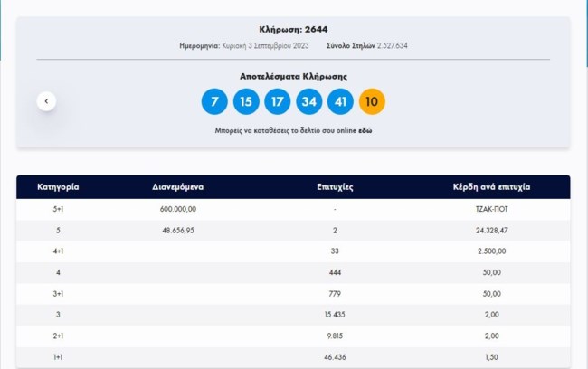588x369 pixels.
Task: Click the "Κατηγορία" column header
Action: coord(58,187)
